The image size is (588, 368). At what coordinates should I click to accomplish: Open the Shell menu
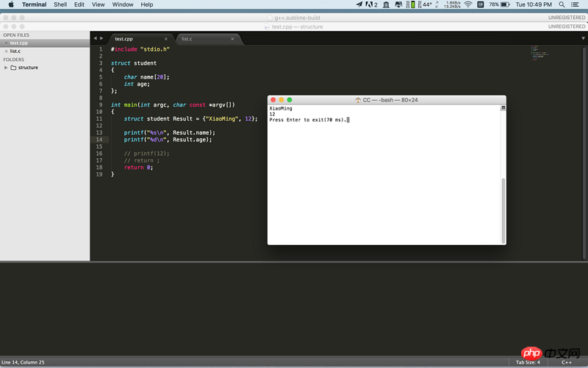click(x=60, y=4)
